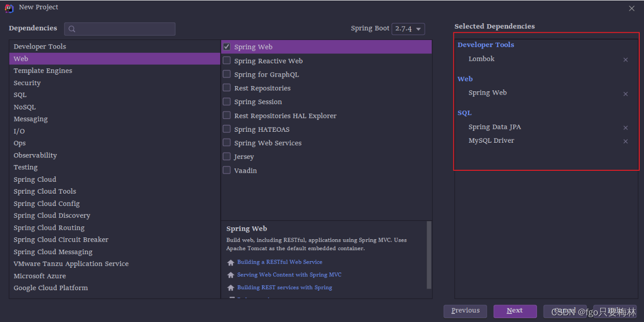Click the home icon beside Building a RESTful Web Service
This screenshot has width=644, height=322.
coord(231,263)
